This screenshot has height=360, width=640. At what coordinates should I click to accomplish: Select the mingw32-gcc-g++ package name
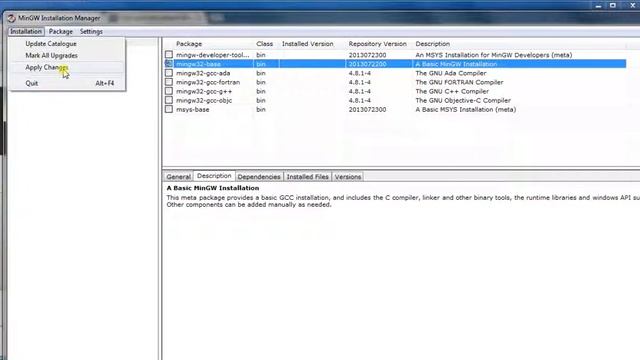pos(204,91)
